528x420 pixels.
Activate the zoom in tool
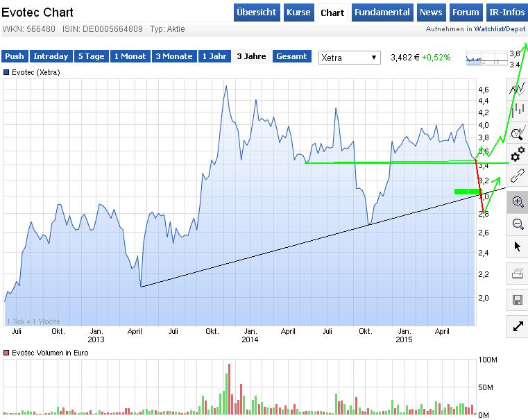tap(517, 203)
